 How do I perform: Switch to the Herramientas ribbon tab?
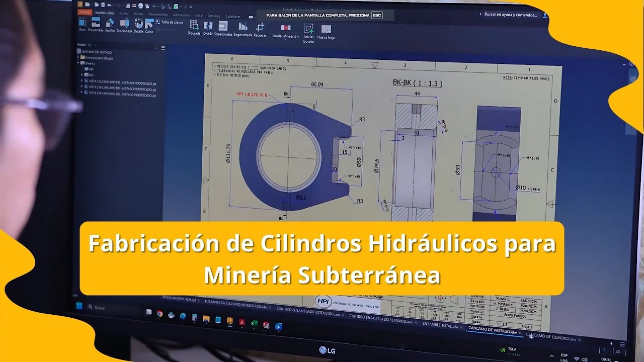point(158,15)
